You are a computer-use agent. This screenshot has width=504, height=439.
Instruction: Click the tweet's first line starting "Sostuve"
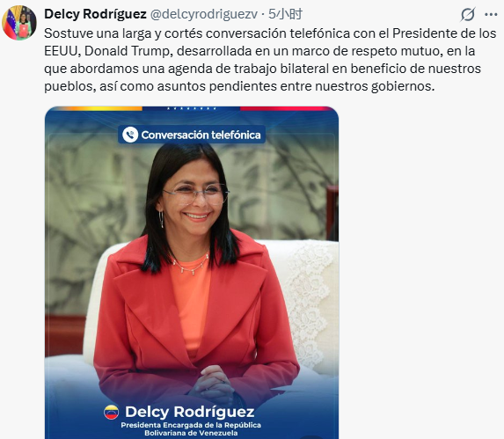pos(270,33)
